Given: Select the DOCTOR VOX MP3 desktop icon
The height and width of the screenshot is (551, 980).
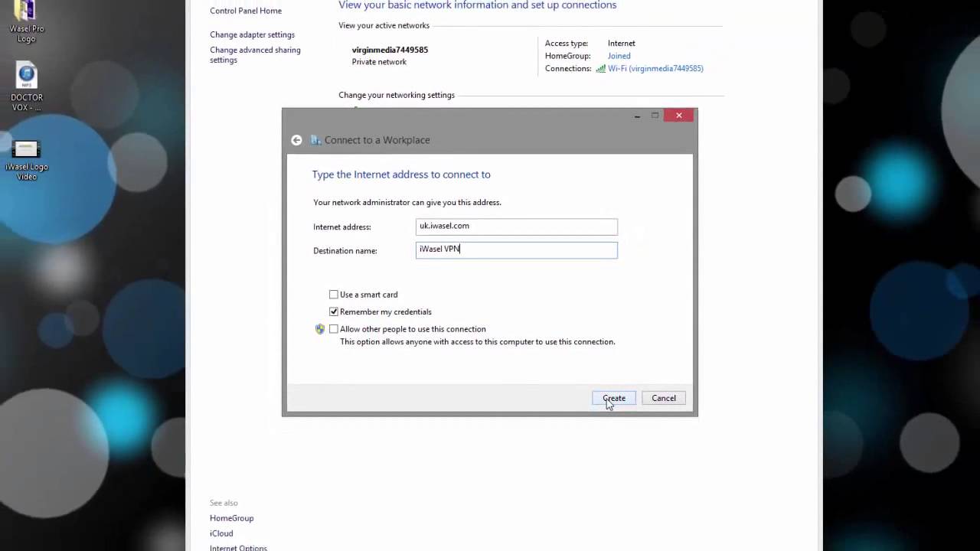Looking at the screenshot, I should (27, 87).
